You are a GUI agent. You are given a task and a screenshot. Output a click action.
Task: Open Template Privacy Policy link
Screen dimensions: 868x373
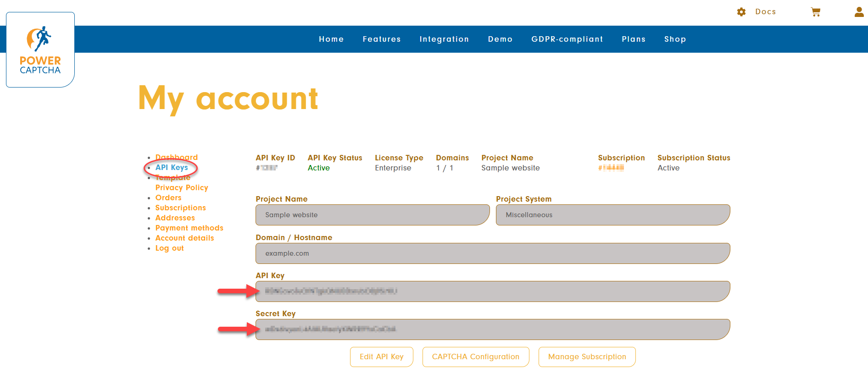182,182
